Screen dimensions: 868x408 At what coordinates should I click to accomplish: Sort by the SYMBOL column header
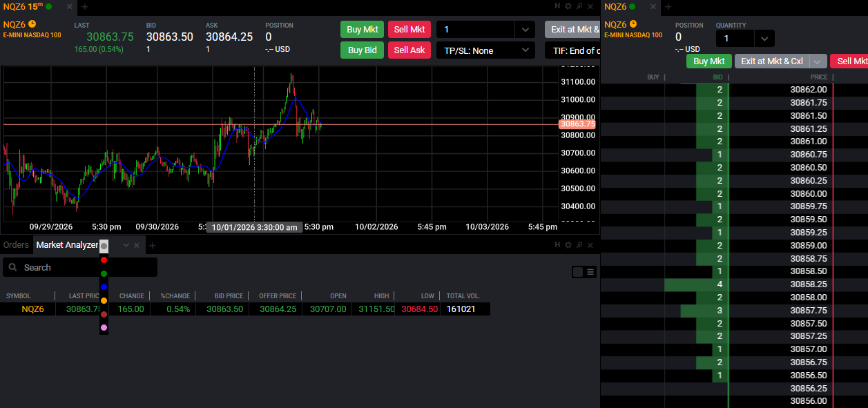[19, 296]
